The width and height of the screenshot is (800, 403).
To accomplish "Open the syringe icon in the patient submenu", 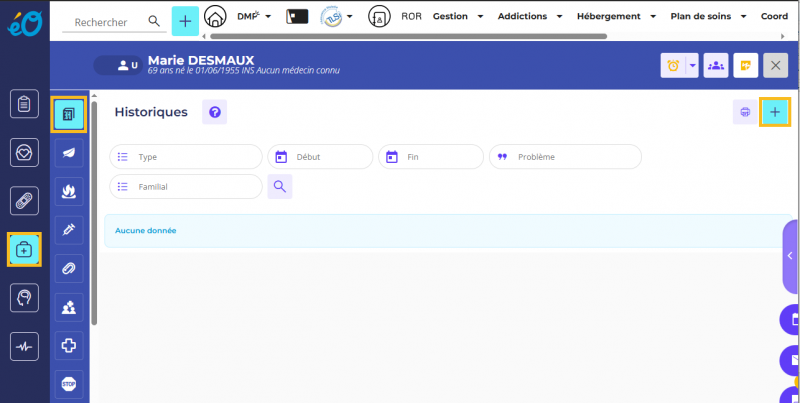I will pyautogui.click(x=69, y=229).
